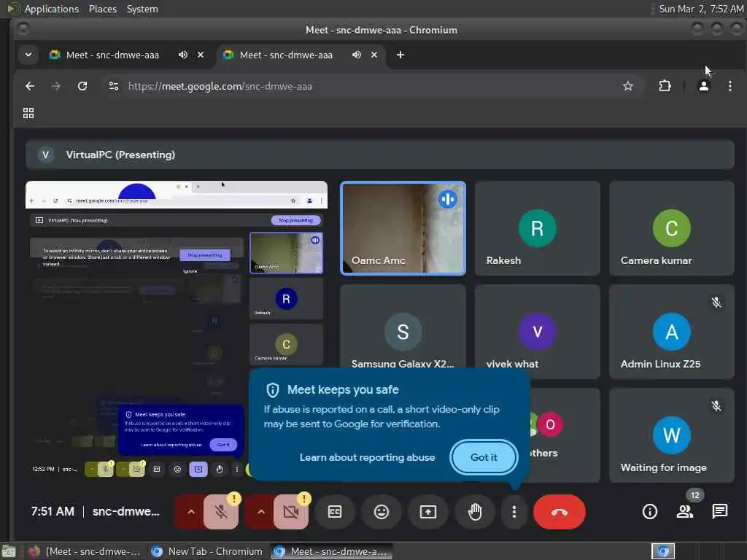Click the clock in the top panel
The height and width of the screenshot is (560, 747).
pos(701,9)
